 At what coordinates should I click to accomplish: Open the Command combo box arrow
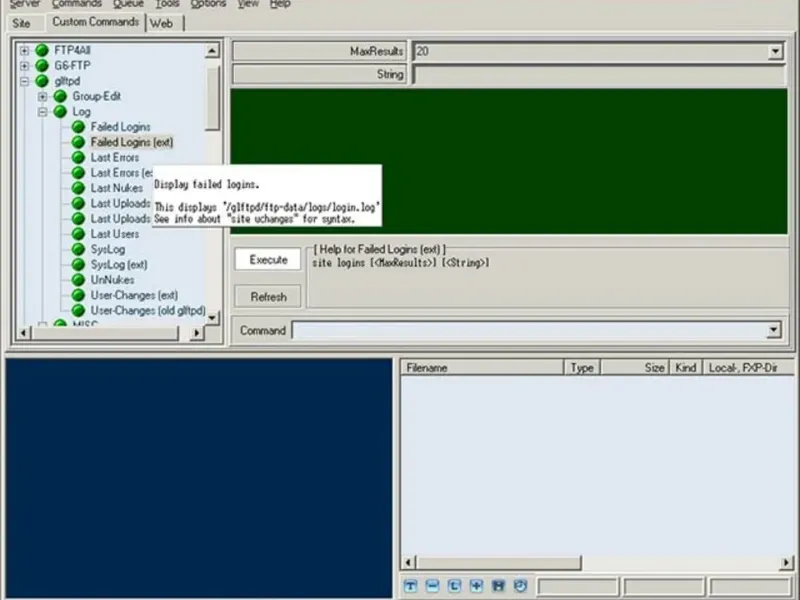pyautogui.click(x=773, y=330)
